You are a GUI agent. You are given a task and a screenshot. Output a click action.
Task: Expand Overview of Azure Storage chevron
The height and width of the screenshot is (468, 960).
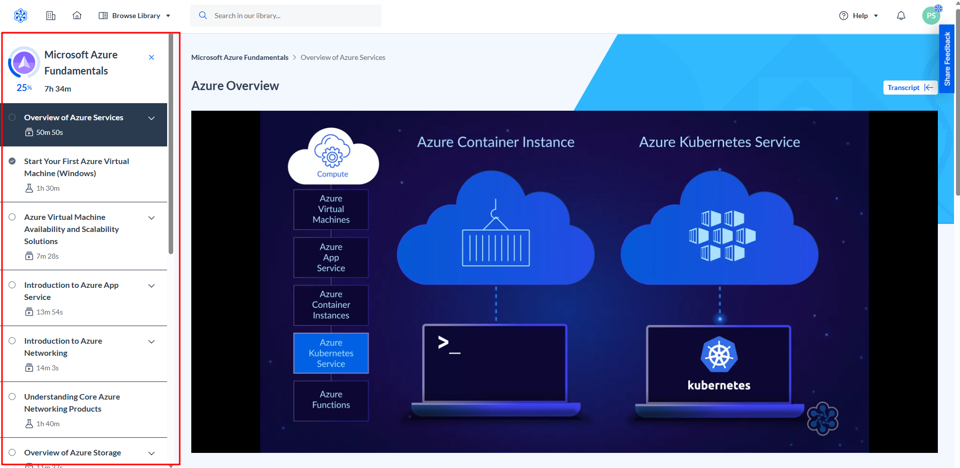click(152, 453)
